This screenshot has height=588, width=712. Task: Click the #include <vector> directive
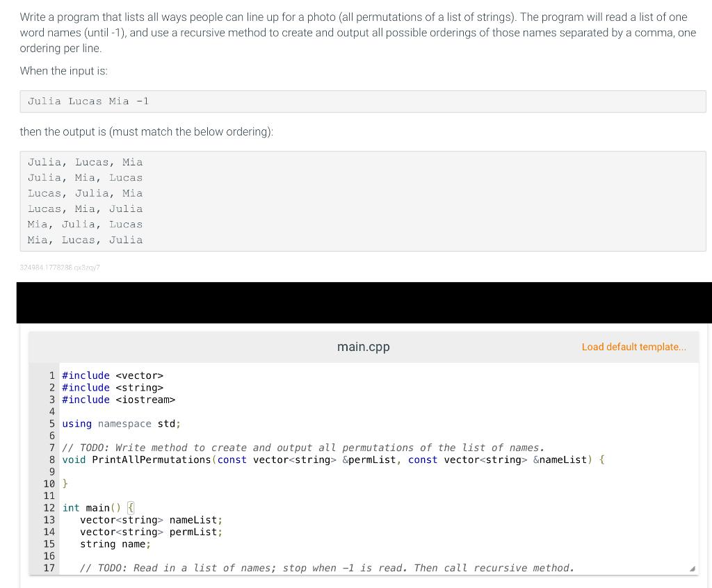(111, 375)
